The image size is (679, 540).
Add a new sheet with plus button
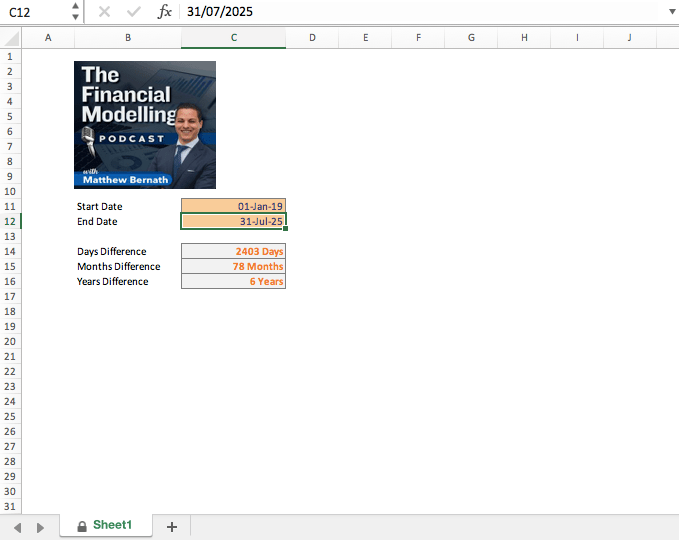pyautogui.click(x=172, y=527)
